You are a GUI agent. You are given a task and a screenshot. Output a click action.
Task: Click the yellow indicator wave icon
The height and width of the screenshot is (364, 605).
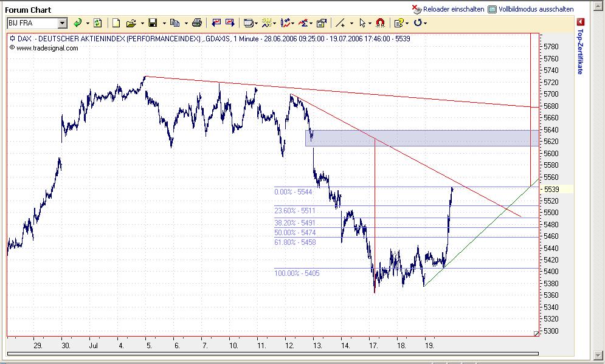(266, 23)
